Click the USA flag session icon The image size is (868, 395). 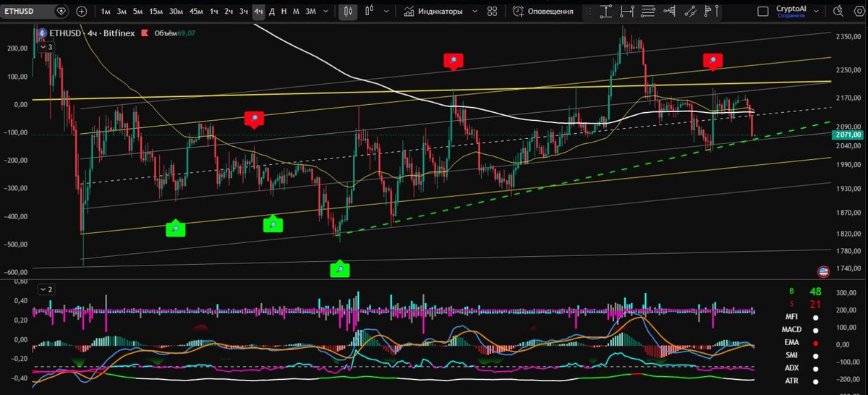point(823,272)
